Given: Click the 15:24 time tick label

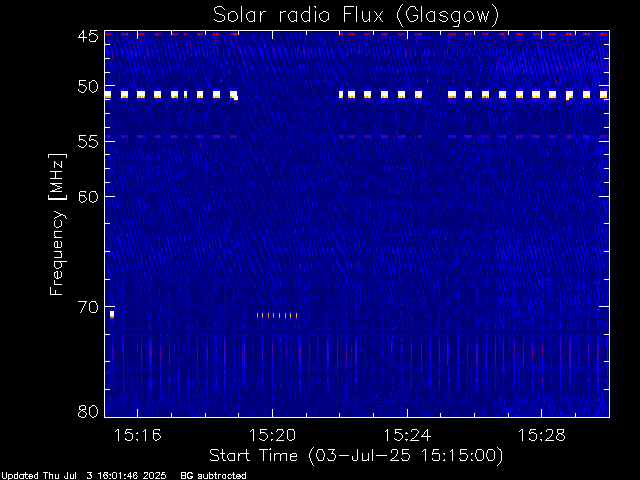Looking at the screenshot, I should coord(407,435).
